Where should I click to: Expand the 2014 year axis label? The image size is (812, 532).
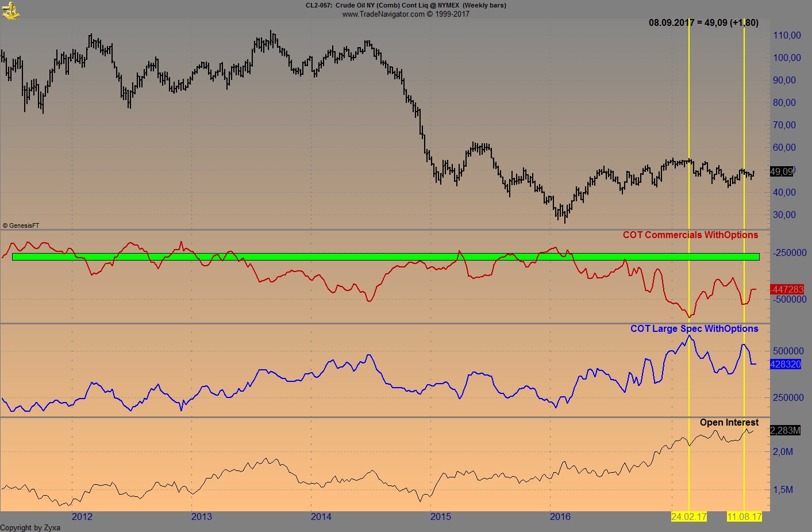(321, 517)
